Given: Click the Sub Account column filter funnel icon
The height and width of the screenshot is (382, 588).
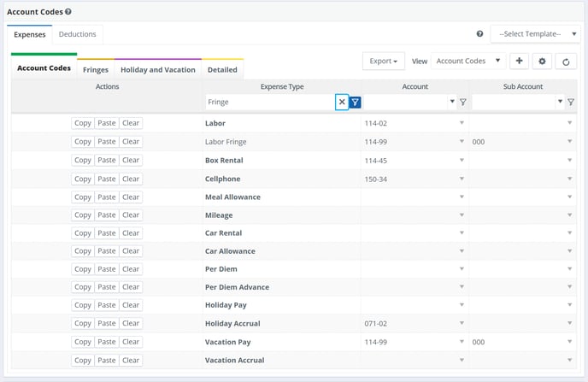Looking at the screenshot, I should click(571, 102).
